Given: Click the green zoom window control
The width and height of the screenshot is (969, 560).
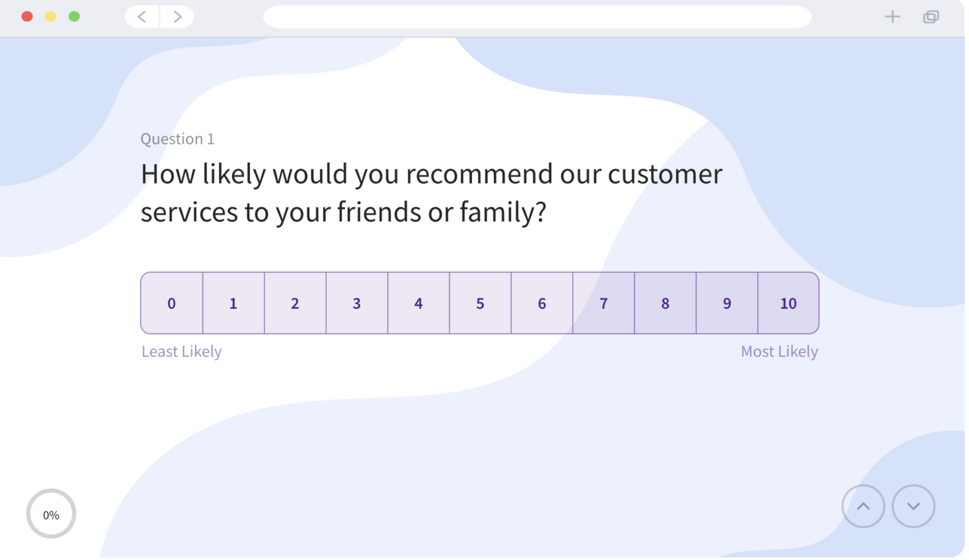Looking at the screenshot, I should (x=74, y=16).
